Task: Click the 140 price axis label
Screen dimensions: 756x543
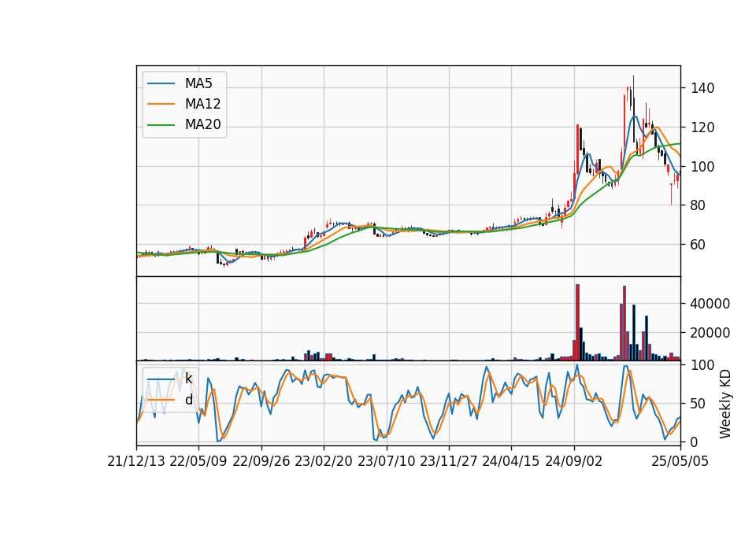Action: tap(702, 88)
